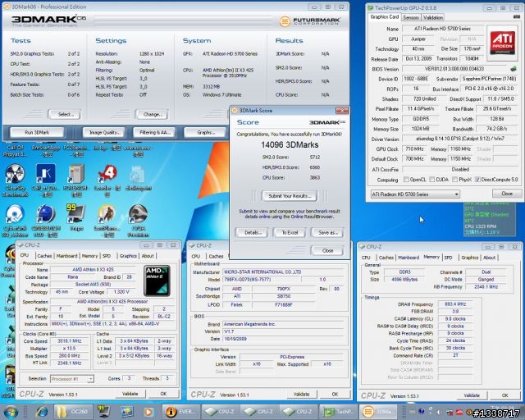Click the ATI Radeon logo in GPU-Z
Viewport: 525px width, 420px height.
[502, 43]
